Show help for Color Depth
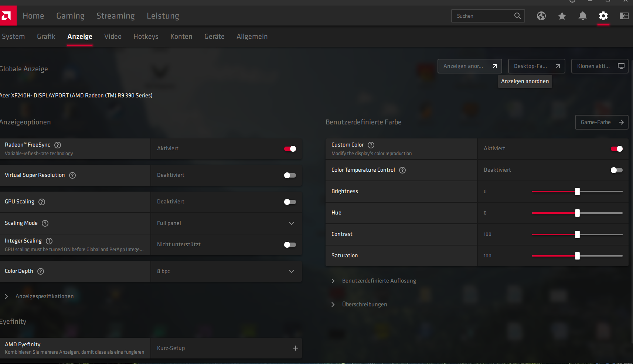 pos(41,271)
